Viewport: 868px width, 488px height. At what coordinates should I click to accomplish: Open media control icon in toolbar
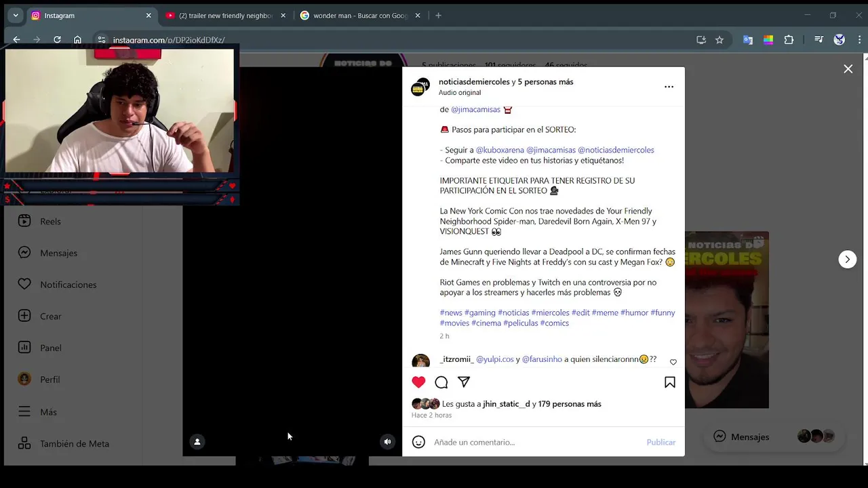pyautogui.click(x=819, y=40)
